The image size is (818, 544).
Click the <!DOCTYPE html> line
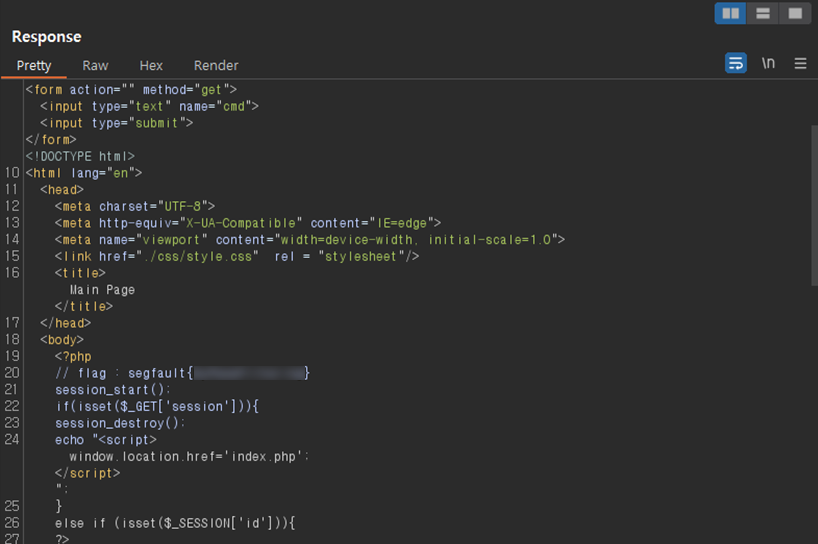pyautogui.click(x=80, y=156)
